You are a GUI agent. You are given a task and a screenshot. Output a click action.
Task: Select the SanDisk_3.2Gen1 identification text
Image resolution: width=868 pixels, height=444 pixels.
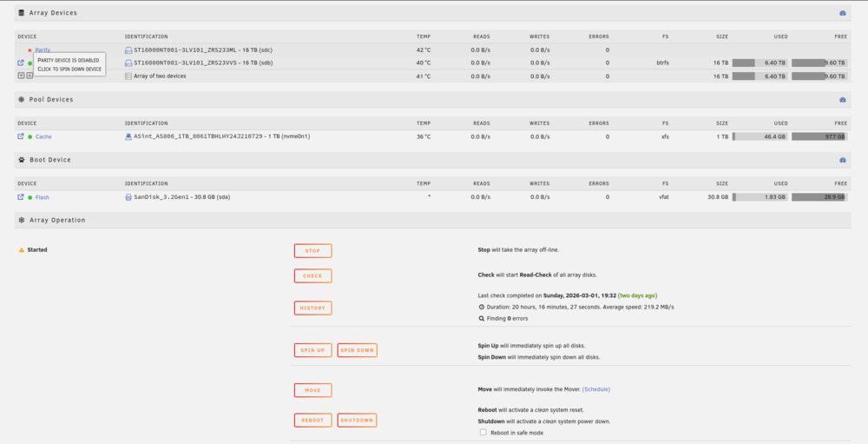coord(182,196)
